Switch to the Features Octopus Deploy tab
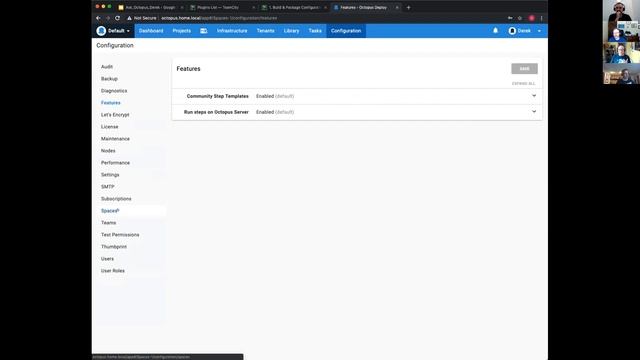 [x=365, y=7]
